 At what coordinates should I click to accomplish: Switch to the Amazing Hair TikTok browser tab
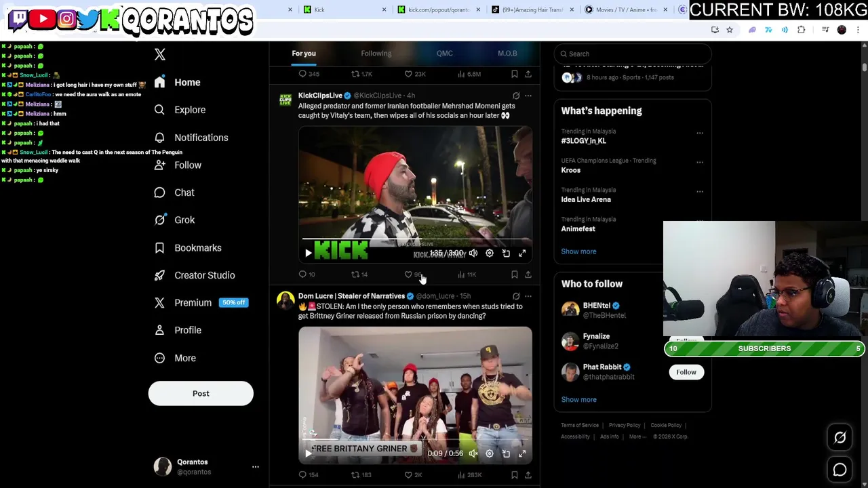pyautogui.click(x=532, y=9)
